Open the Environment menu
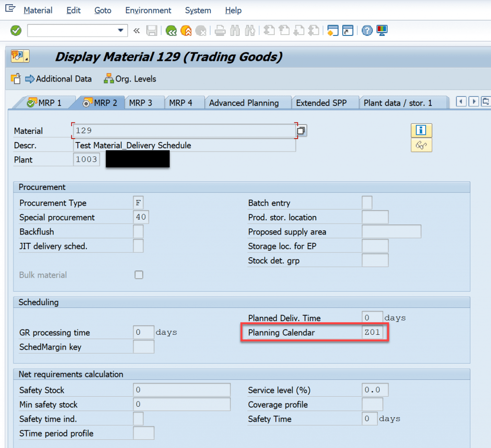This screenshot has height=448, width=491. (148, 11)
